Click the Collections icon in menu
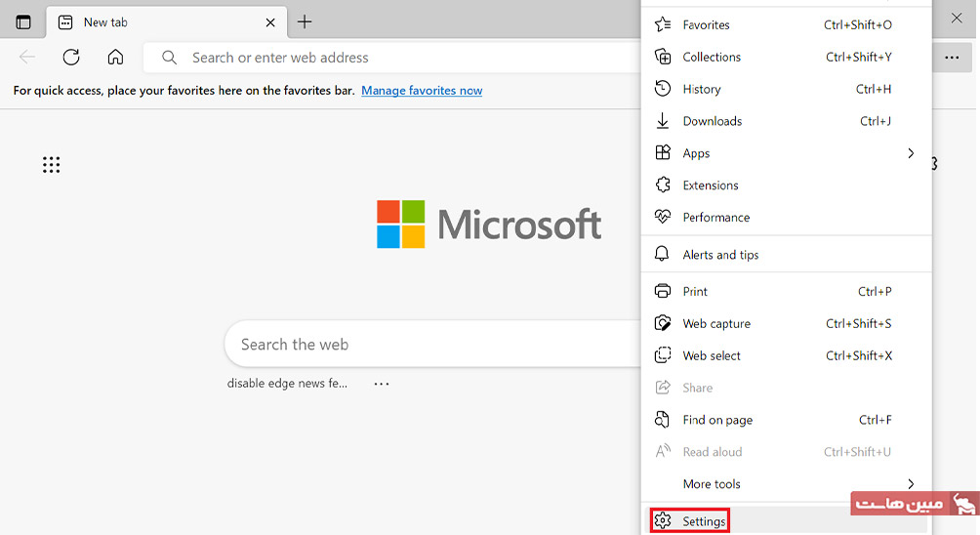The width and height of the screenshot is (980, 535). [663, 57]
